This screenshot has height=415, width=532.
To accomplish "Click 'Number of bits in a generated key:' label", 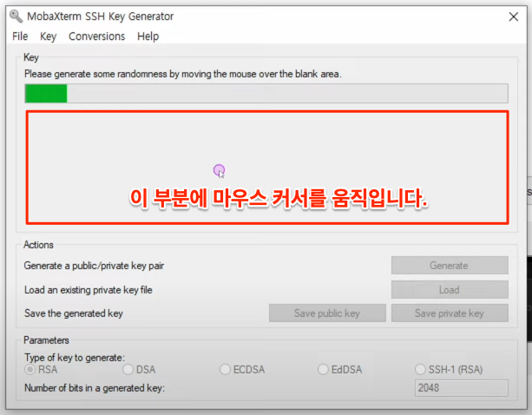I will 95,388.
